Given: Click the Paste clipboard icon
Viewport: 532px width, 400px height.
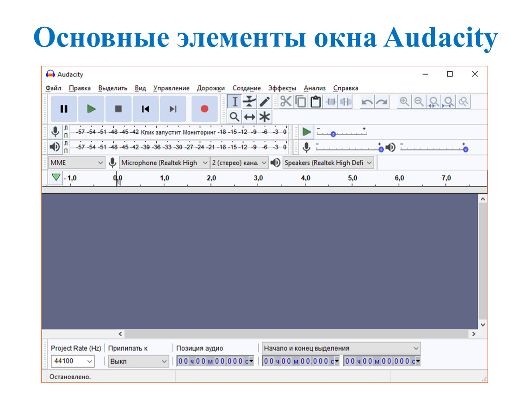Looking at the screenshot, I should (315, 101).
